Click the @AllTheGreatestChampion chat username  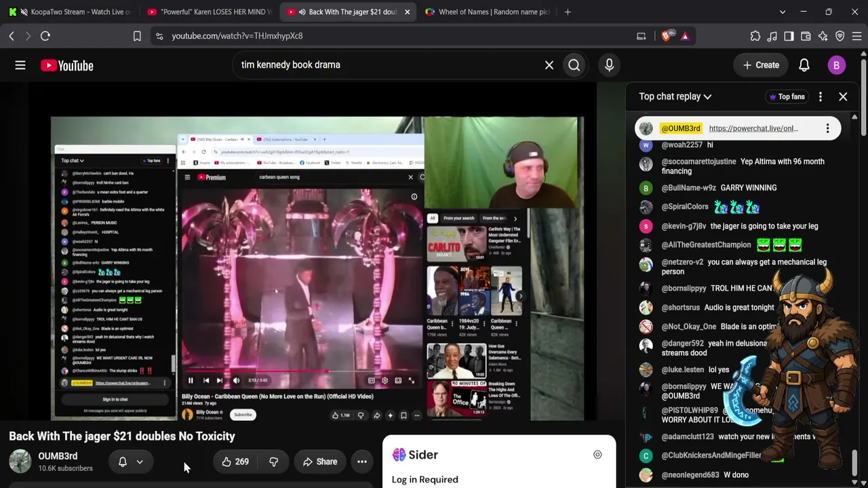(x=706, y=245)
